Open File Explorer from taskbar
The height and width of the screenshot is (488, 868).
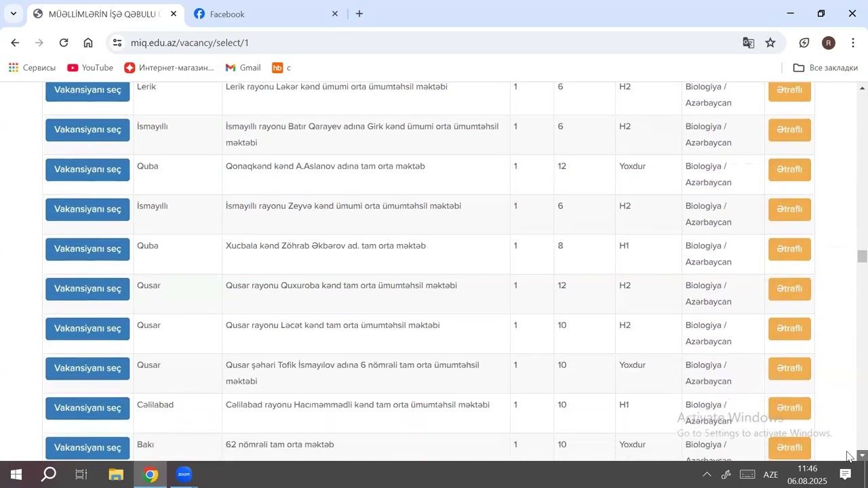point(116,474)
